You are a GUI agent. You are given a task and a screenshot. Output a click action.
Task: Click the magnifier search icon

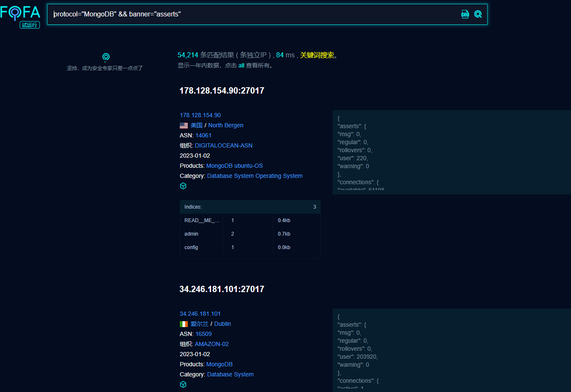click(478, 14)
